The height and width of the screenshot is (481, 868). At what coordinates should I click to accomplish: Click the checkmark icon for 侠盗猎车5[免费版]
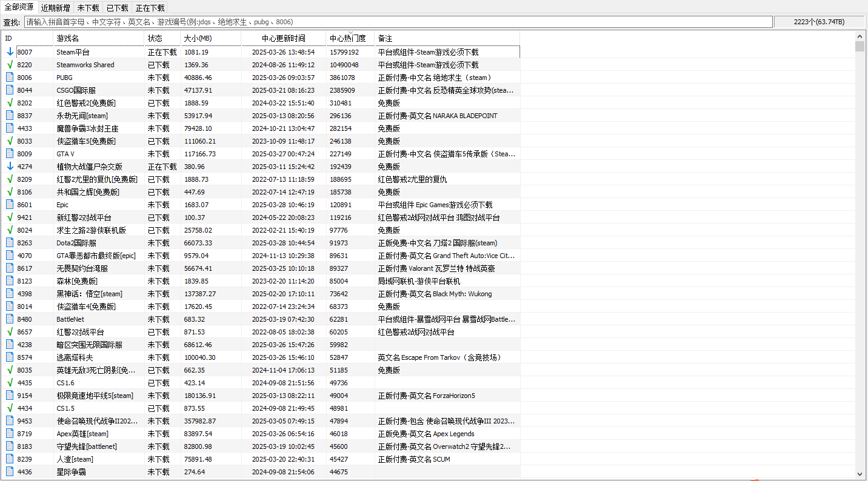tap(10, 141)
